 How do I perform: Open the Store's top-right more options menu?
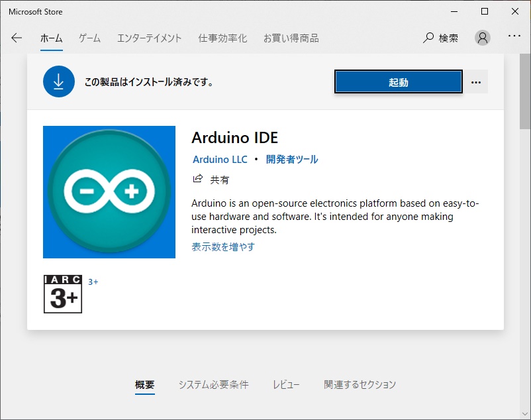(x=514, y=36)
